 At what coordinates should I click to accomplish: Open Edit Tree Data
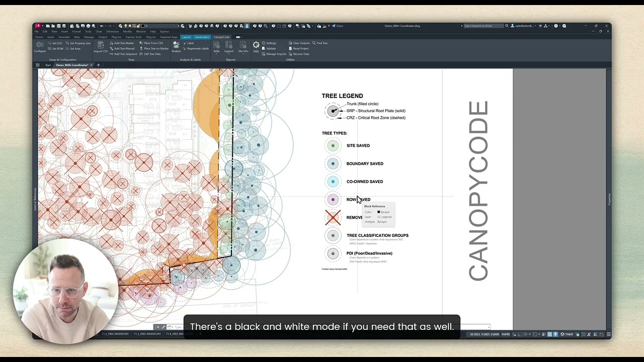click(150, 54)
